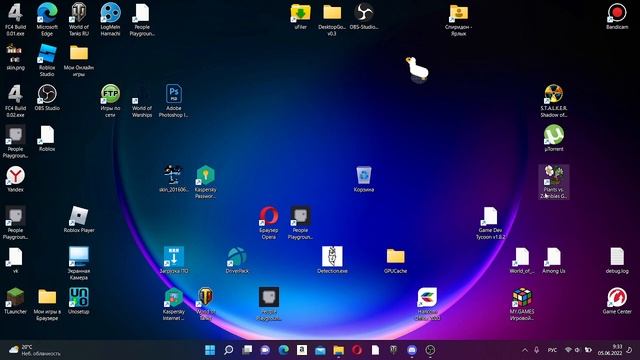The width and height of the screenshot is (640, 360).
Task: Select the World of Warships shortcut
Action: tap(142, 100)
